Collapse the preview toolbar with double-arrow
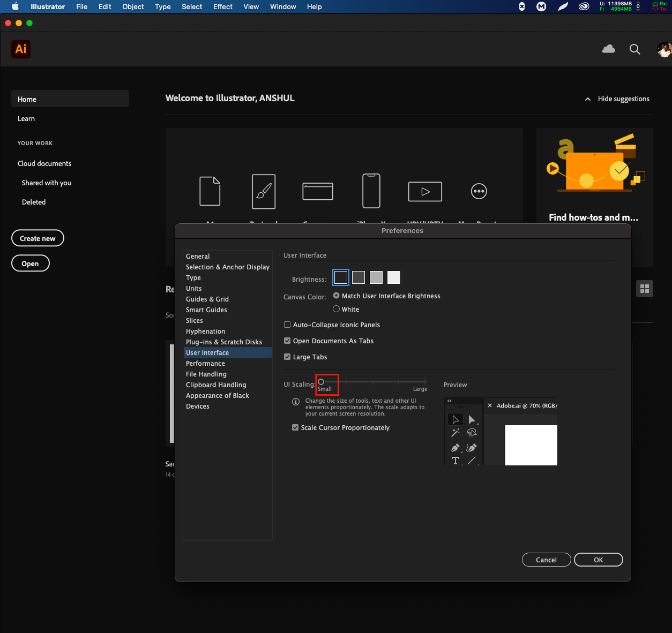The width and height of the screenshot is (672, 633). pyautogui.click(x=449, y=400)
